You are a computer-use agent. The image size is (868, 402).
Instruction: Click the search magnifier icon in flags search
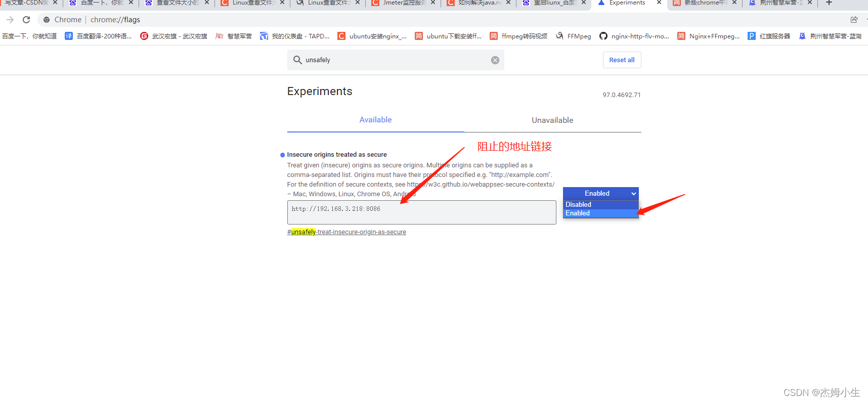(297, 60)
